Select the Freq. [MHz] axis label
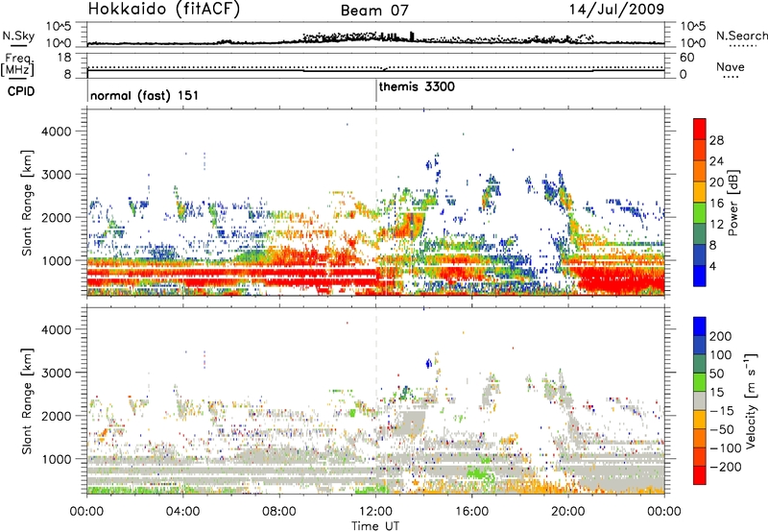768x532 pixels. tap(17, 65)
